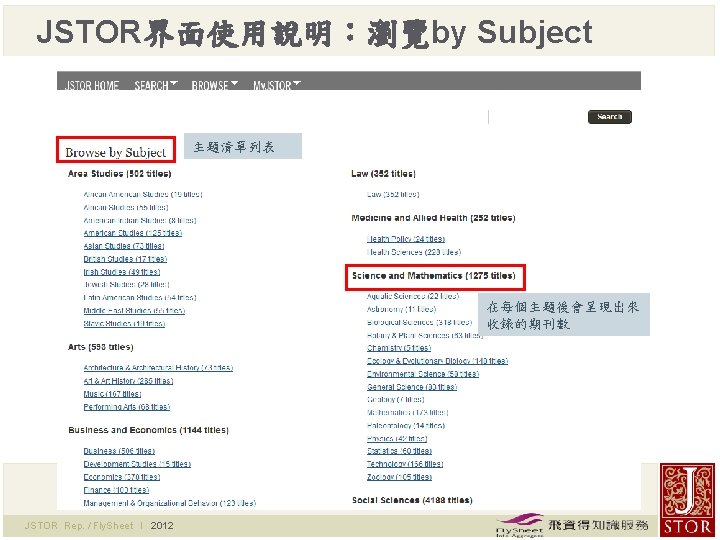The image size is (720, 540).
Task: Open Astronomy subject link
Action: coord(401,309)
